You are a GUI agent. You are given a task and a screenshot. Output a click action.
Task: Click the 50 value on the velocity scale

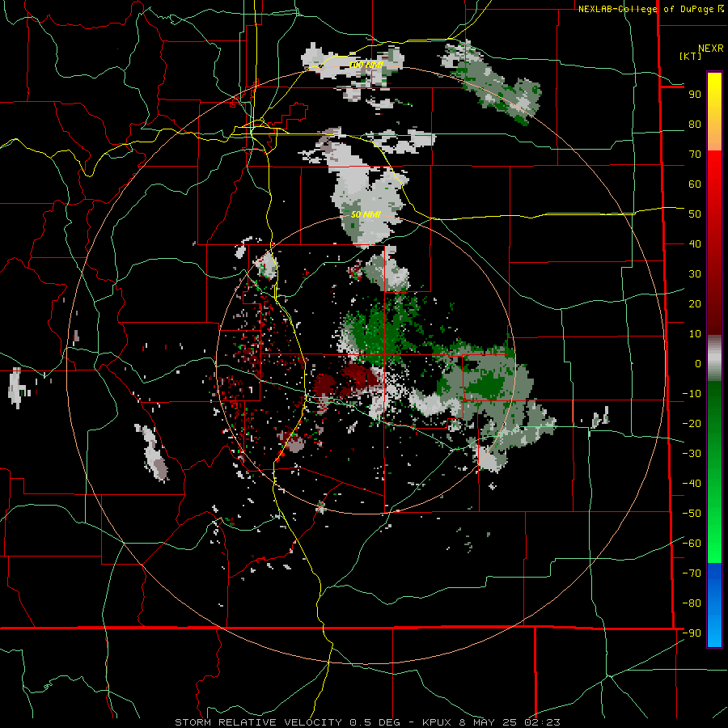pyautogui.click(x=695, y=214)
